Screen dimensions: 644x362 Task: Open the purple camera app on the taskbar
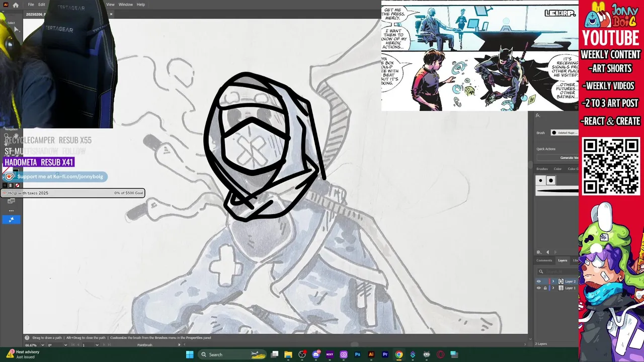click(344, 354)
